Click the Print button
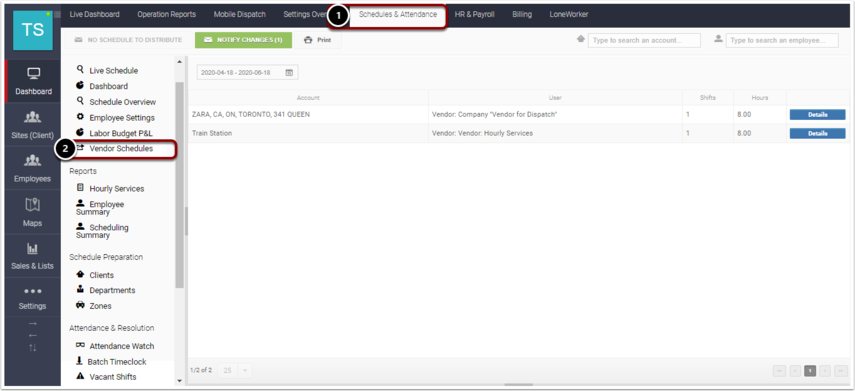This screenshot has width=855, height=391. pyautogui.click(x=318, y=40)
